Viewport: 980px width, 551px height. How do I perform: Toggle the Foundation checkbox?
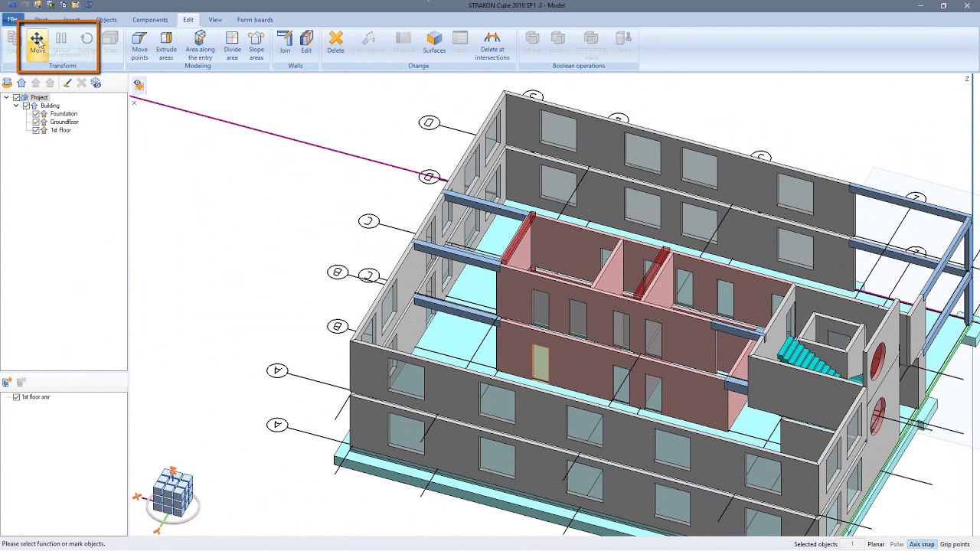point(35,114)
